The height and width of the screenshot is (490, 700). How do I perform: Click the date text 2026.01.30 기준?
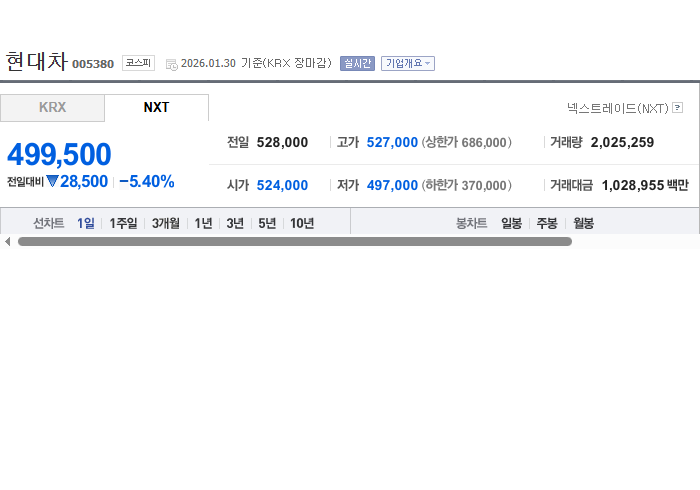221,63
